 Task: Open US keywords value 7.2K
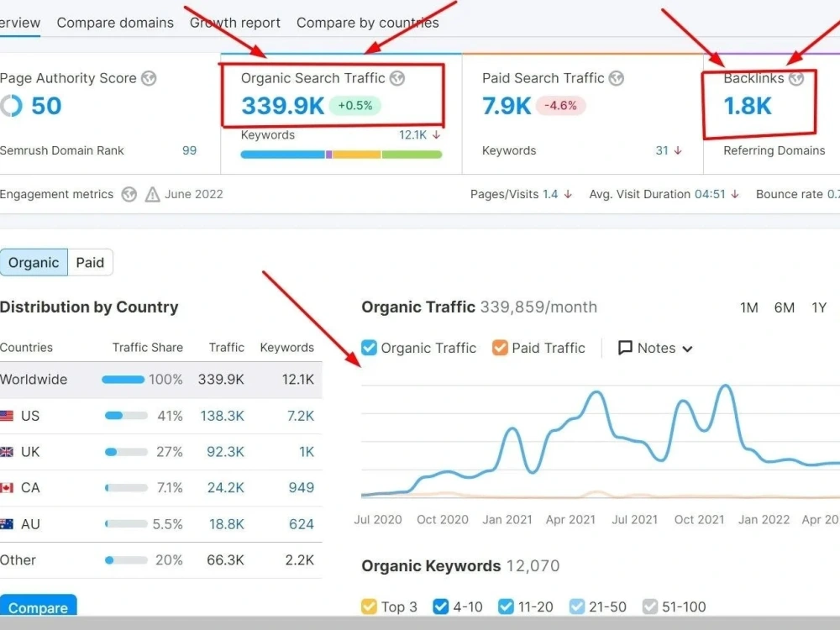301,416
